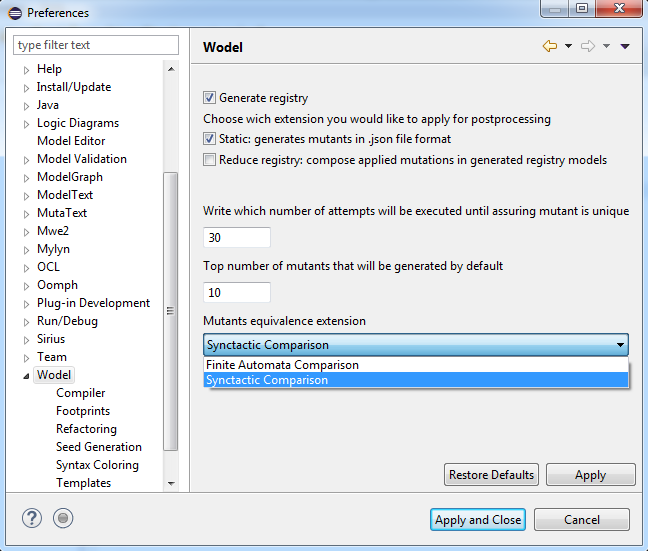Image resolution: width=648 pixels, height=551 pixels.
Task: Choose Finite Automata Comparison option
Action: point(416,365)
